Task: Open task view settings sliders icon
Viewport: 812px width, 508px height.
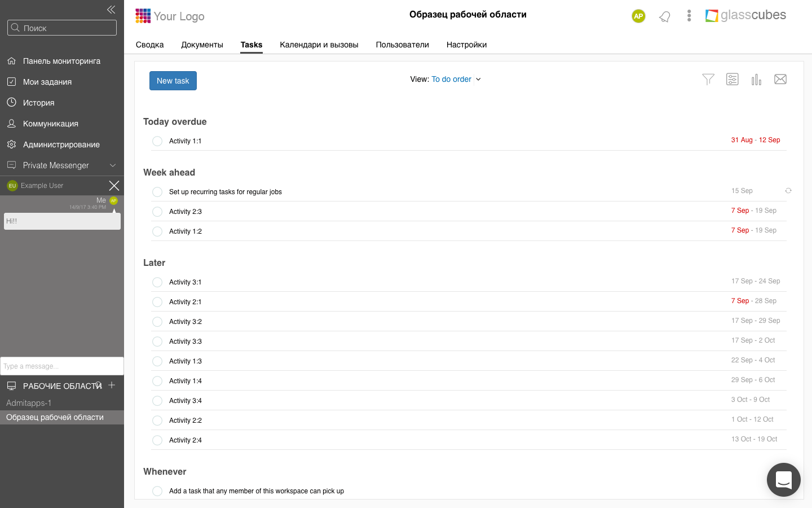Action: click(x=732, y=80)
